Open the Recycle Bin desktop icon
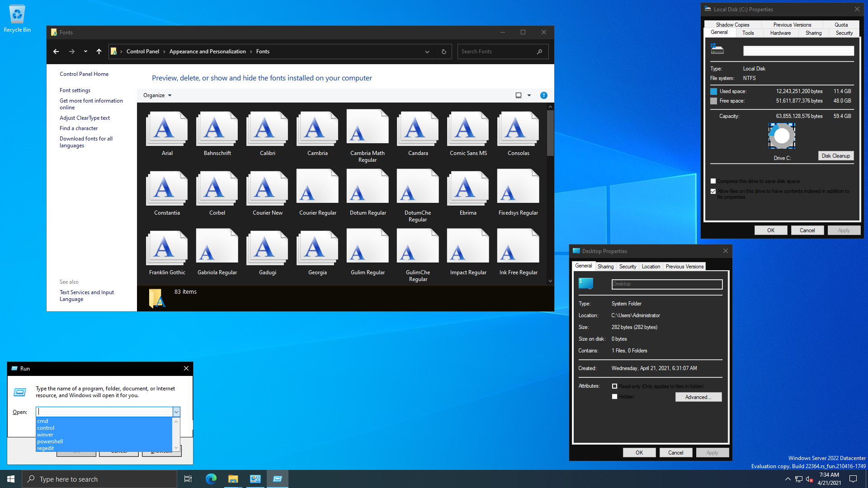 click(x=17, y=19)
